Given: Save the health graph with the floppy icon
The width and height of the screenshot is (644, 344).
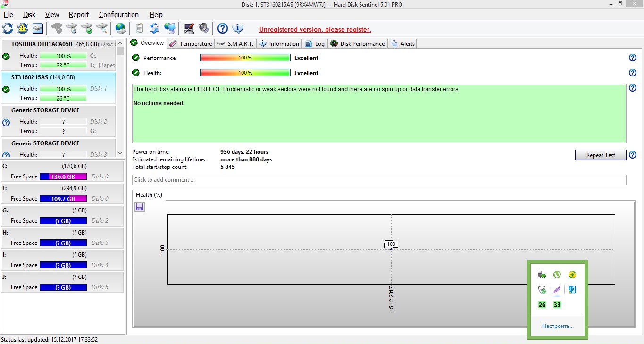Looking at the screenshot, I should click(139, 207).
